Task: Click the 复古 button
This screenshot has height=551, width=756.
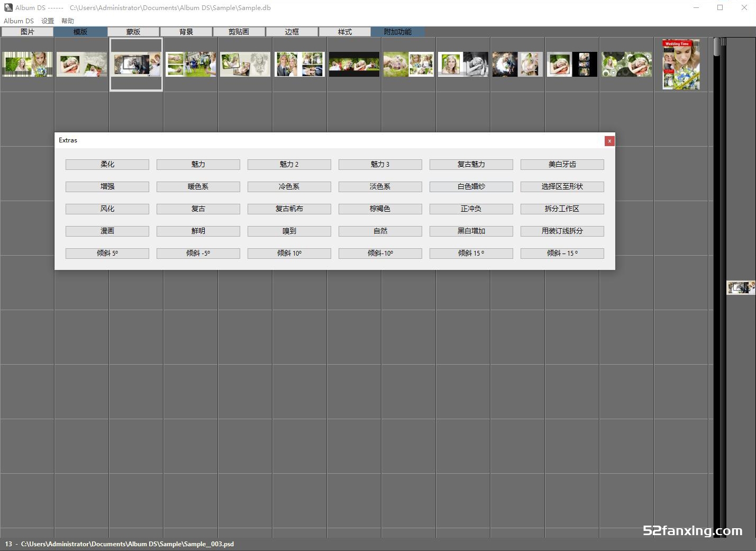Action: click(198, 209)
